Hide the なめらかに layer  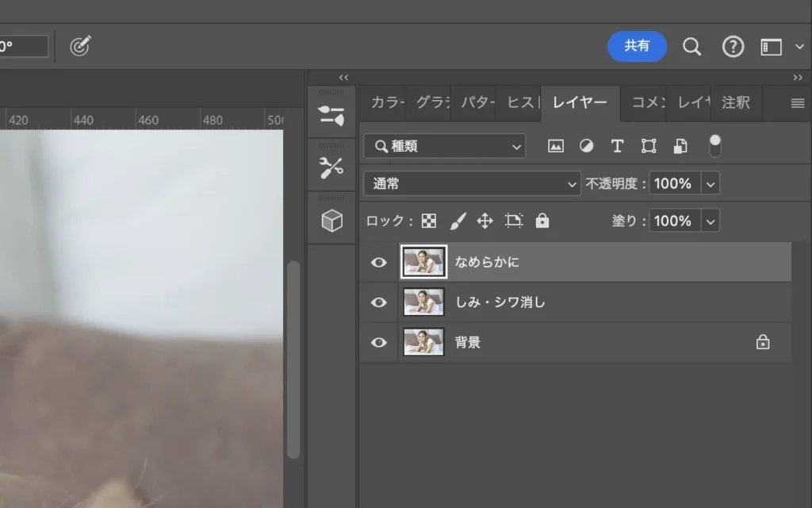point(379,262)
